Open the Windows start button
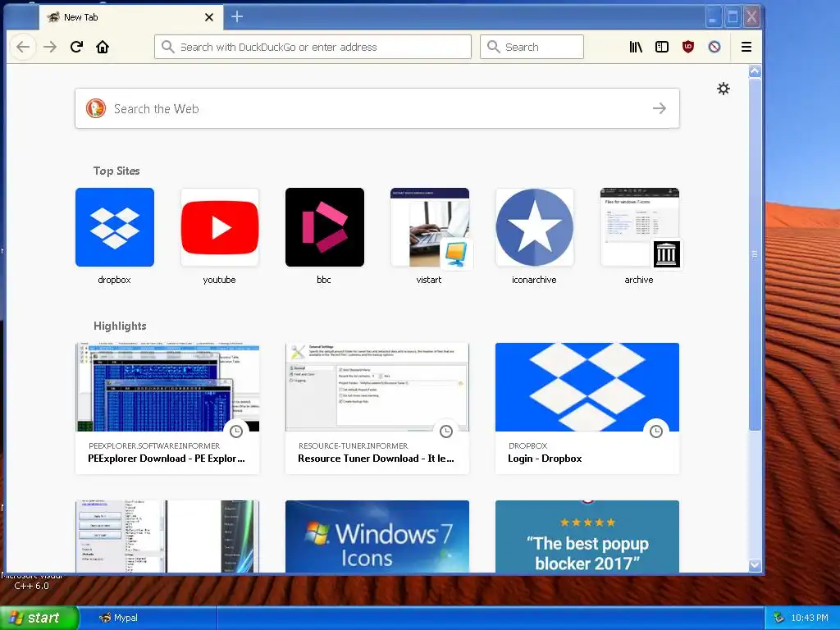Viewport: 840px width, 630px height. pos(39,618)
